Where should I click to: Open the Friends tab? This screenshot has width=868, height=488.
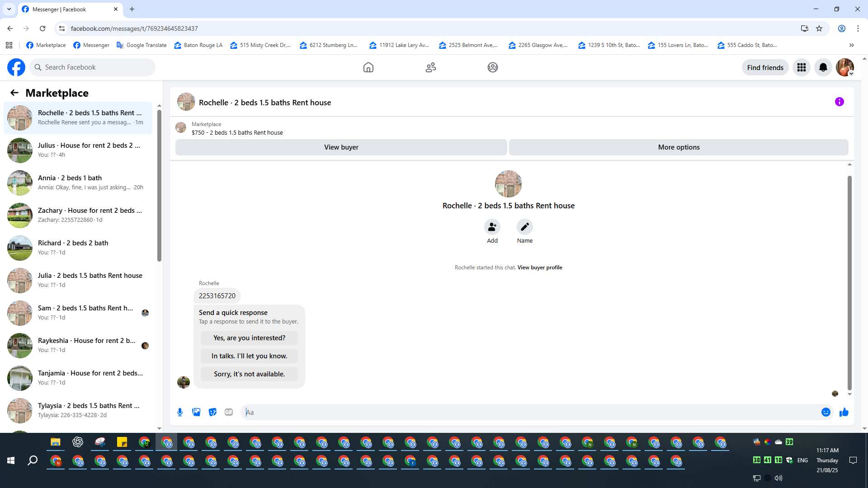coord(430,68)
